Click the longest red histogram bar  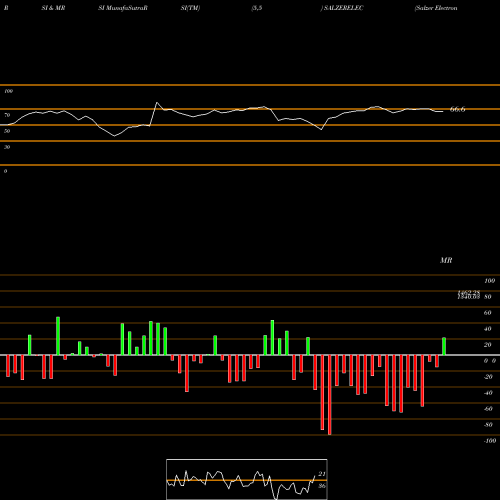coord(330,395)
